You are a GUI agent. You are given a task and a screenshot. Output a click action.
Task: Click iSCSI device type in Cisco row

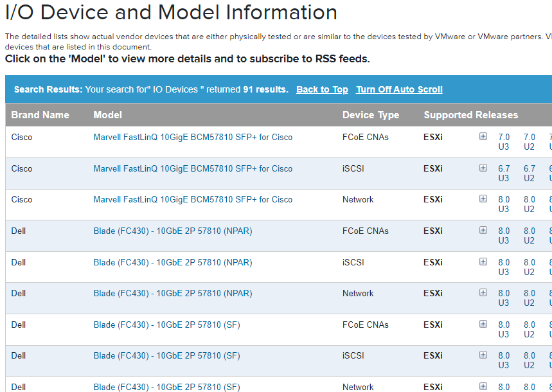(353, 169)
